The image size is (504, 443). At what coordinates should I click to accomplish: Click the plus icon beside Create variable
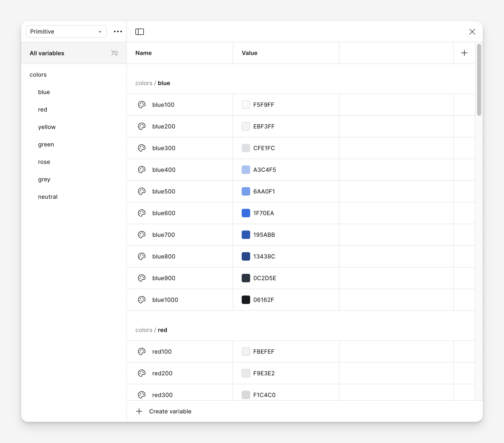click(139, 411)
